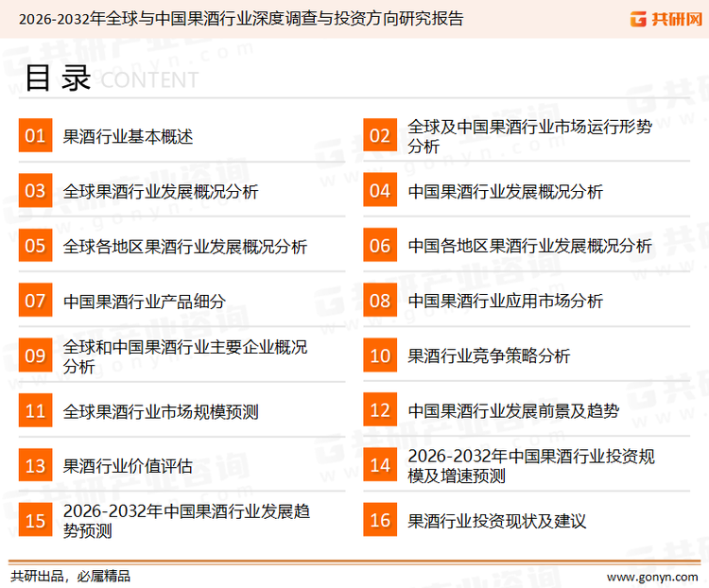Select chapter 全球和中国果酒行业主要企业概况分析
Screen dimensions: 709x588
coord(185,356)
